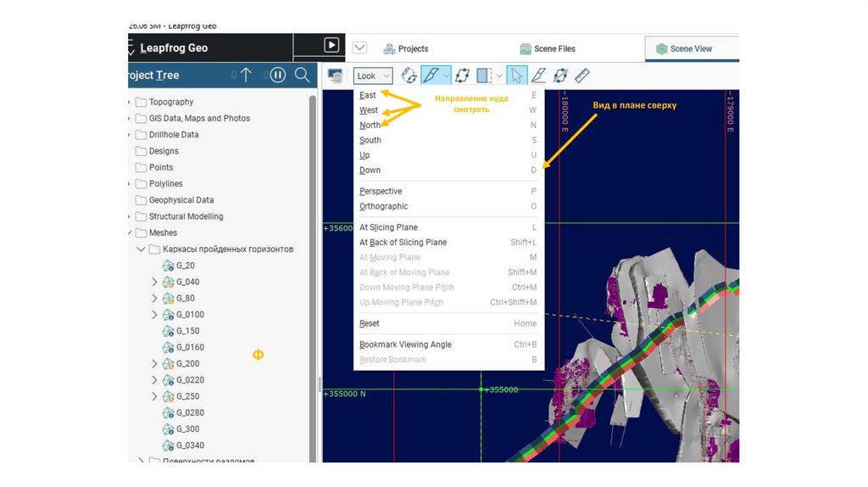This screenshot has width=868, height=487.
Task: Click the Project Tree search magnifier
Action: point(302,75)
